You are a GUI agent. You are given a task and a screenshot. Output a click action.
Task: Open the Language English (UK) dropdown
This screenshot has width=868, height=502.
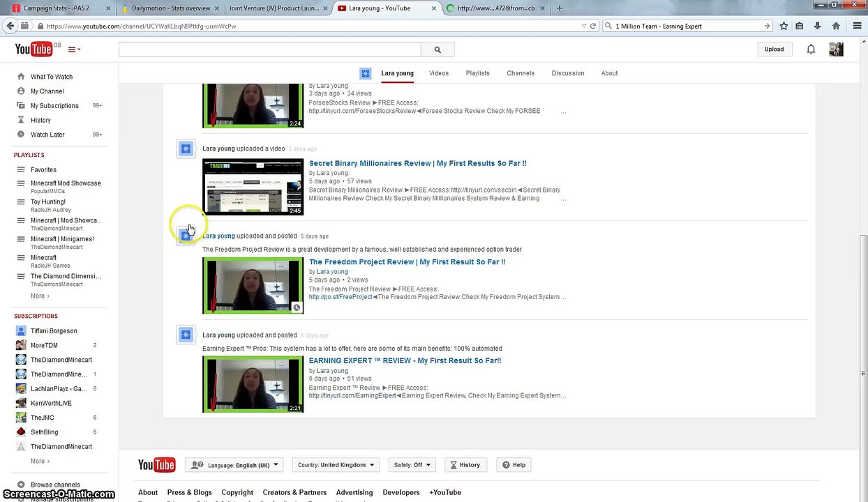click(x=234, y=465)
